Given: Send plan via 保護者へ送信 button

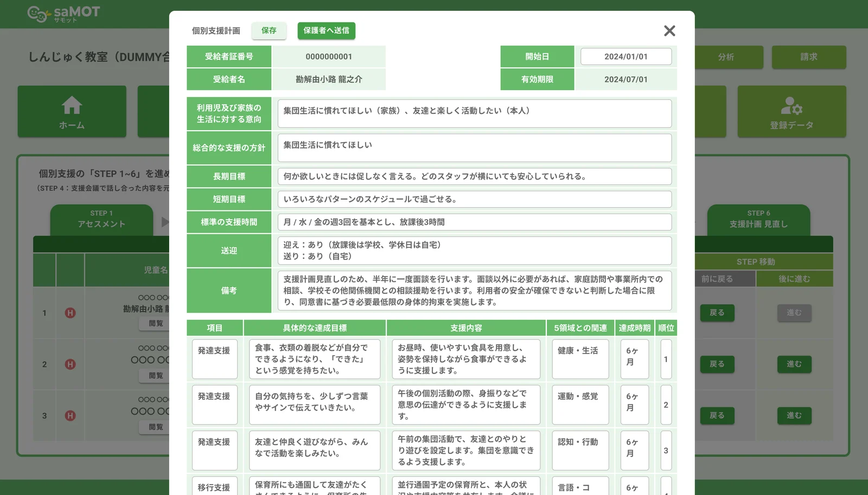Looking at the screenshot, I should pyautogui.click(x=327, y=30).
